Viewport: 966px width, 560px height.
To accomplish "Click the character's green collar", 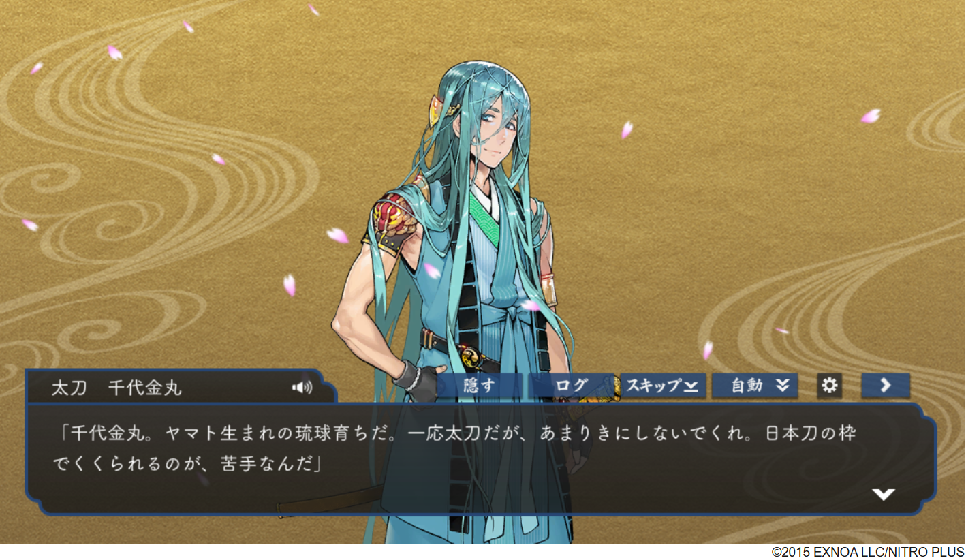I will (x=485, y=217).
